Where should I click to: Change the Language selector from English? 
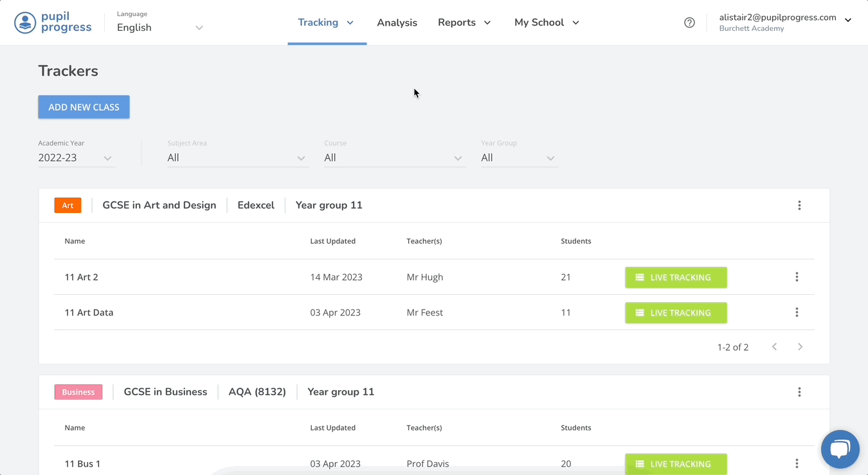pyautogui.click(x=159, y=28)
